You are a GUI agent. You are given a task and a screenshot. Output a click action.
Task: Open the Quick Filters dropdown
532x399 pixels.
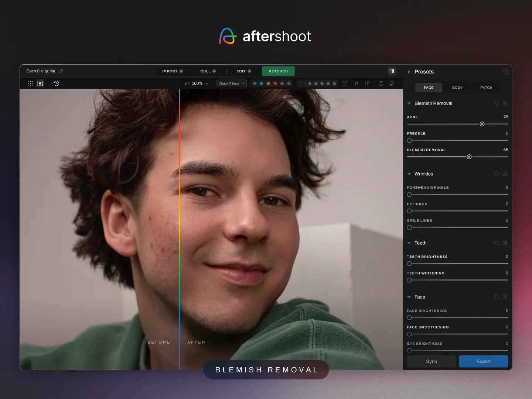[231, 83]
